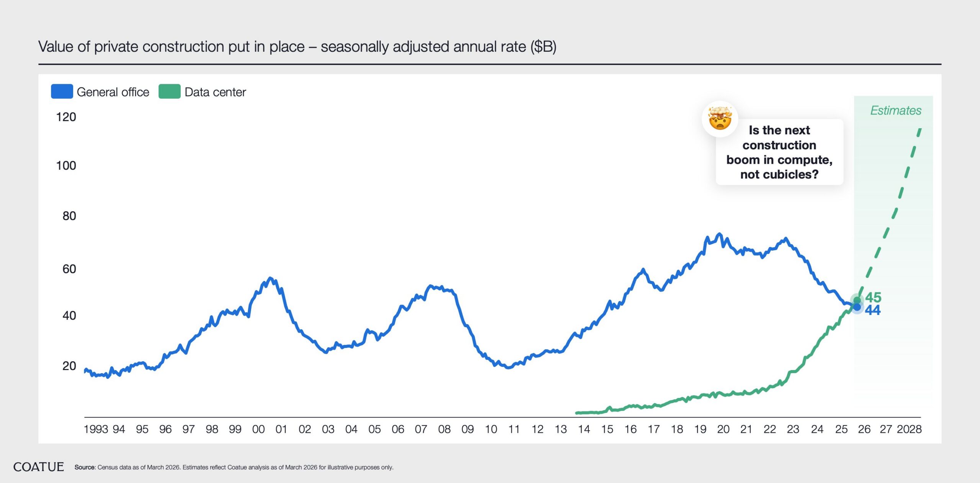Click the 100 y-axis label
The width and height of the screenshot is (980, 483).
66,166
